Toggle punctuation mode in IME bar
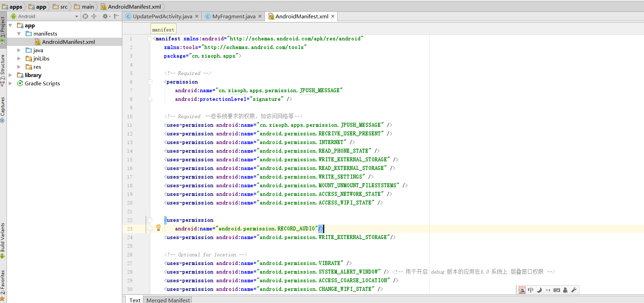This screenshot has height=303, width=644. click(548, 290)
